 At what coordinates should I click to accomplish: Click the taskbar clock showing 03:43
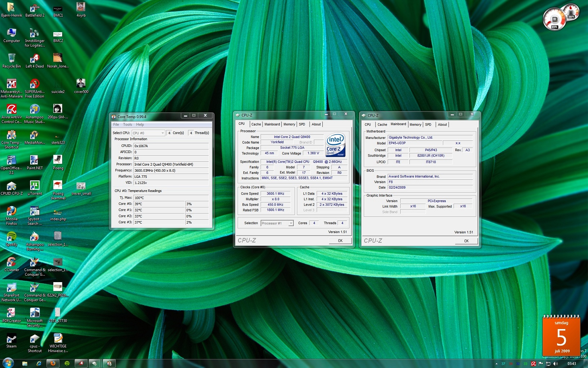(x=571, y=364)
